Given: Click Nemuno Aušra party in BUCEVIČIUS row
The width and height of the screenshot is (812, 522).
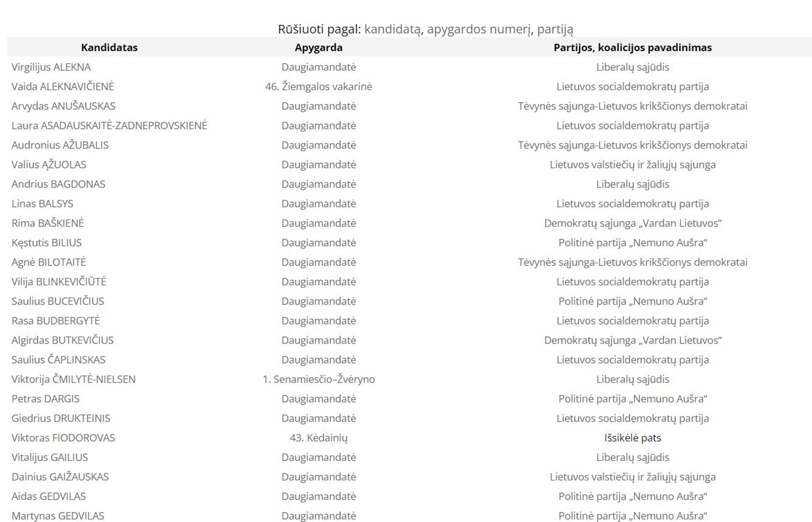Looking at the screenshot, I should 633,301.
